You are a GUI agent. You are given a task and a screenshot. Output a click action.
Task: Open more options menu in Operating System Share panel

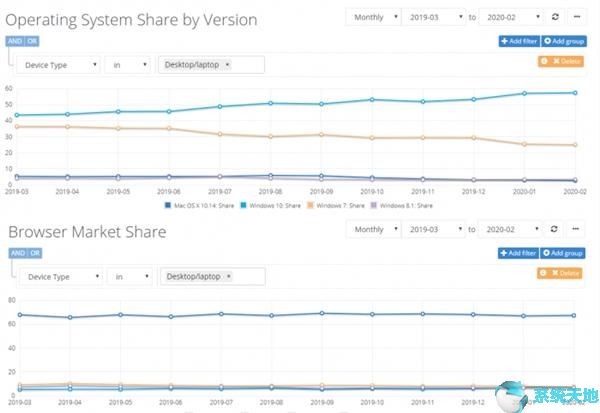click(x=577, y=17)
